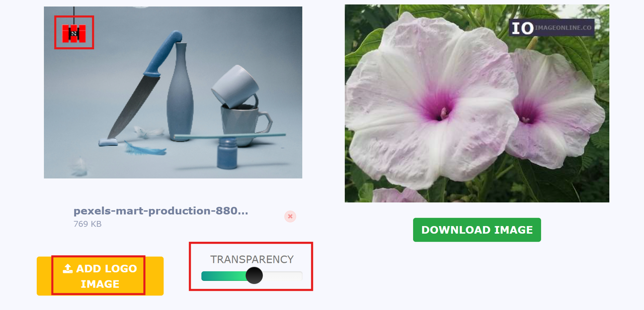Image resolution: width=644 pixels, height=310 pixels.
Task: Remove the uploaded pexels-mart-production file
Action: coord(290,216)
